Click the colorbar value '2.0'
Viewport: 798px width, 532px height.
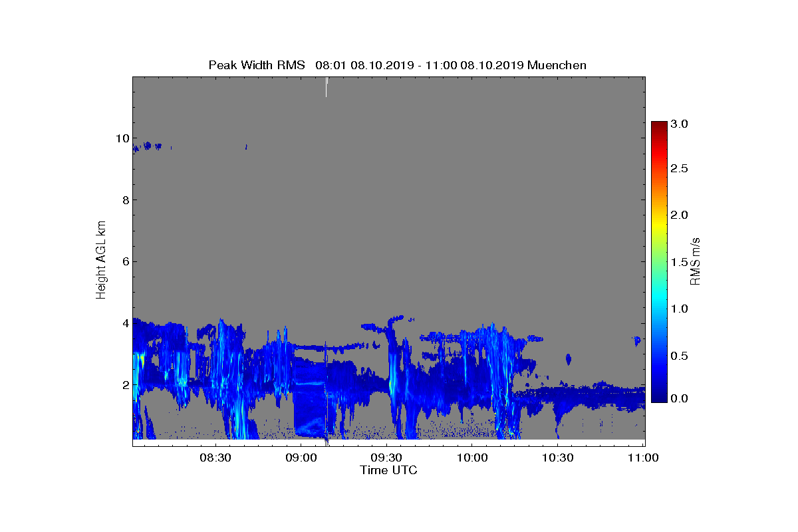679,215
